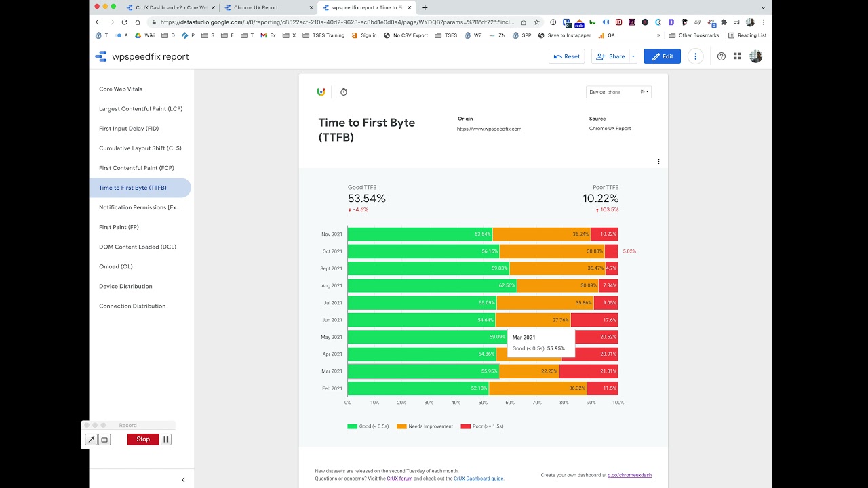Open a new browser tab
Image resolution: width=868 pixels, height=488 pixels.
point(425,8)
